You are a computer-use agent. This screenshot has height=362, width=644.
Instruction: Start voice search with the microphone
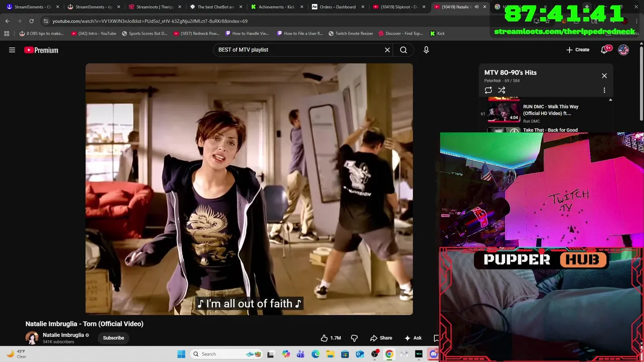426,50
